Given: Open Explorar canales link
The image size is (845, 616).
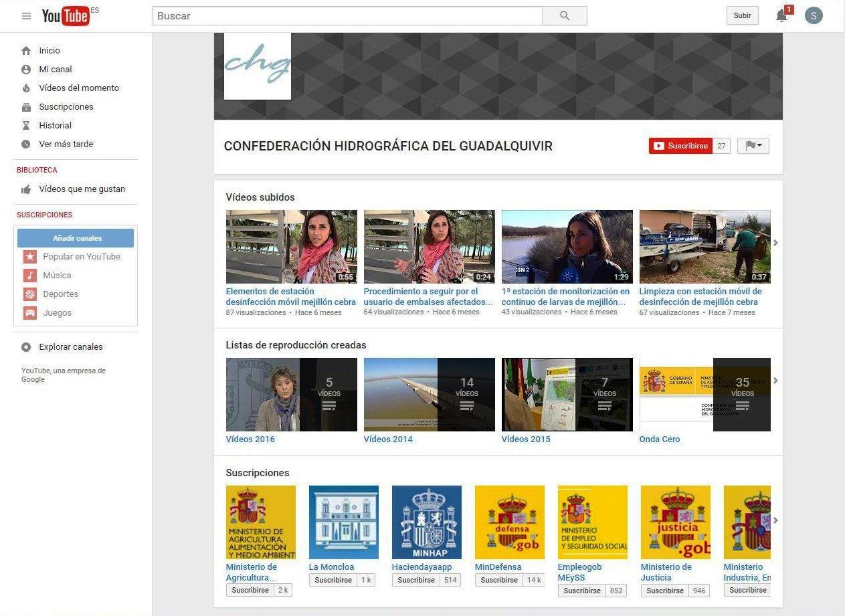Looking at the screenshot, I should (x=71, y=347).
